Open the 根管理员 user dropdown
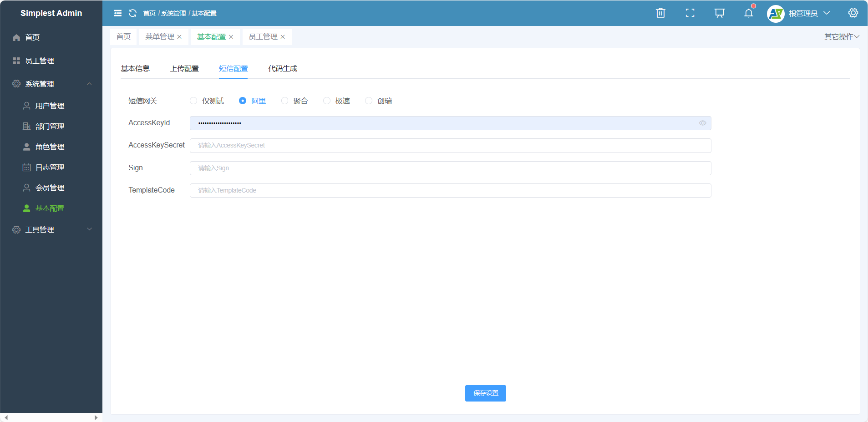Image resolution: width=868 pixels, height=422 pixels. pyautogui.click(x=803, y=13)
